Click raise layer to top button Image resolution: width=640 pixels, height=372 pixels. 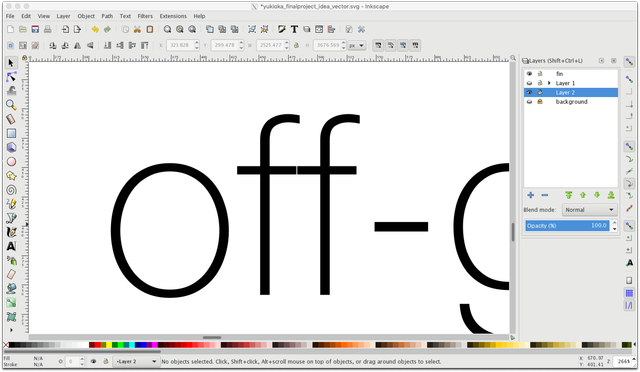point(569,195)
